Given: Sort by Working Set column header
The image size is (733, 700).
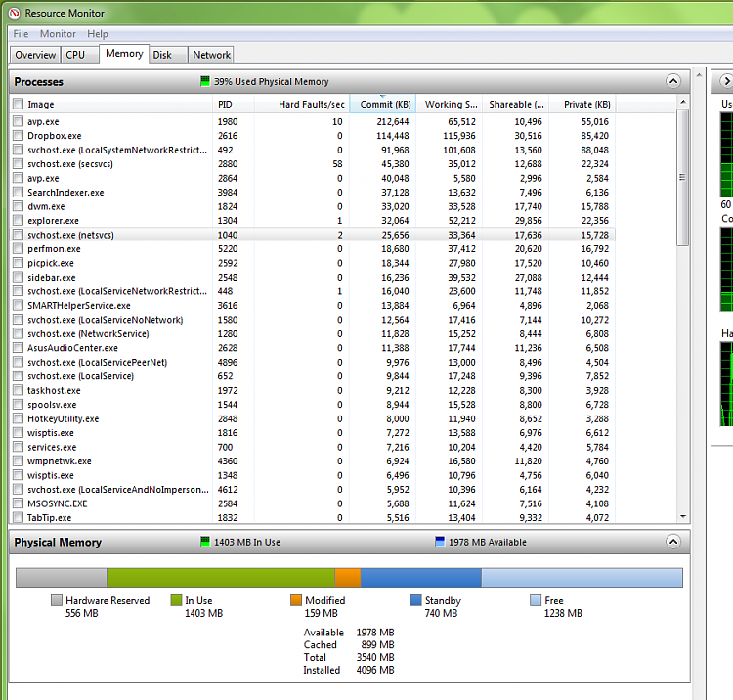Looking at the screenshot, I should (450, 104).
